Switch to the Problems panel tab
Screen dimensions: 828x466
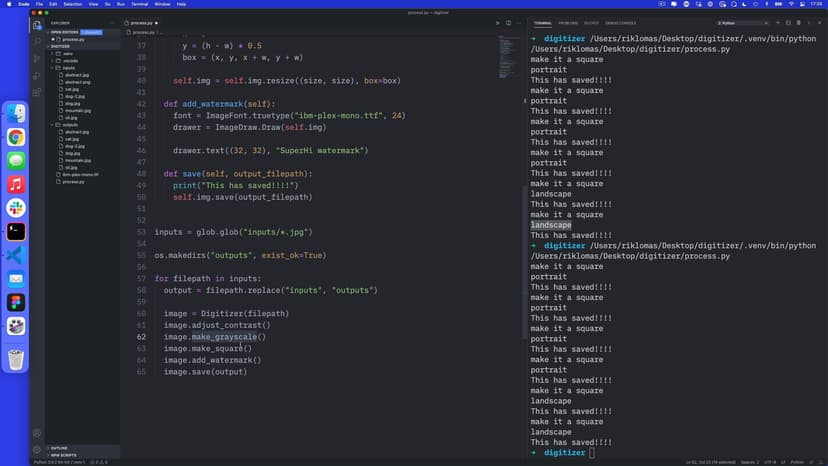pyautogui.click(x=568, y=22)
